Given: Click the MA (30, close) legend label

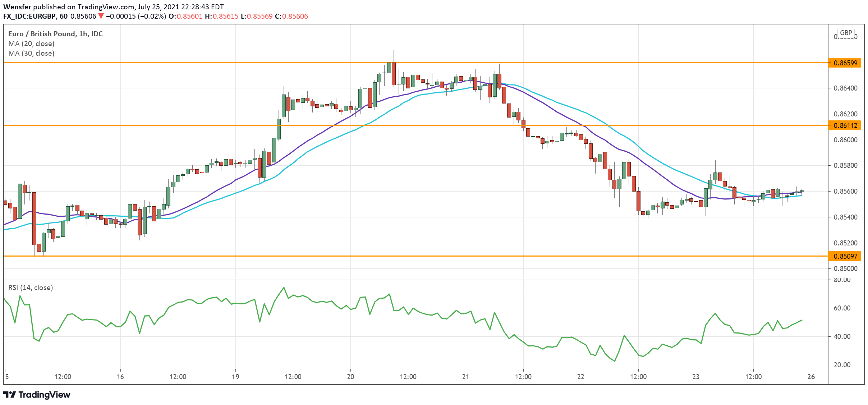Looking at the screenshot, I should pos(31,53).
